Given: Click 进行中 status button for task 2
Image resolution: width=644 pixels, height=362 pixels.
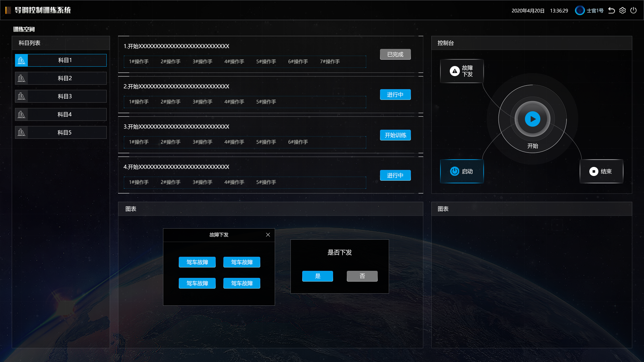Looking at the screenshot, I should [395, 95].
